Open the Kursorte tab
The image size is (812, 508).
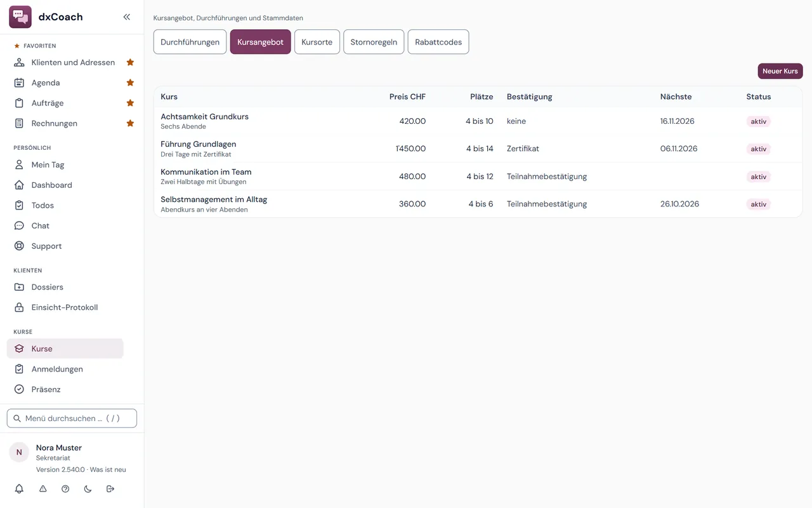(x=317, y=42)
